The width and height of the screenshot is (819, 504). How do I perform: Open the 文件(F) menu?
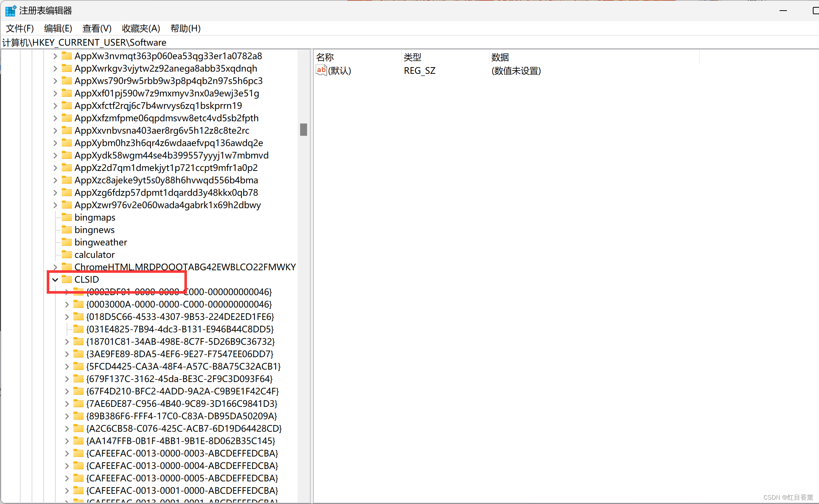pyautogui.click(x=20, y=28)
